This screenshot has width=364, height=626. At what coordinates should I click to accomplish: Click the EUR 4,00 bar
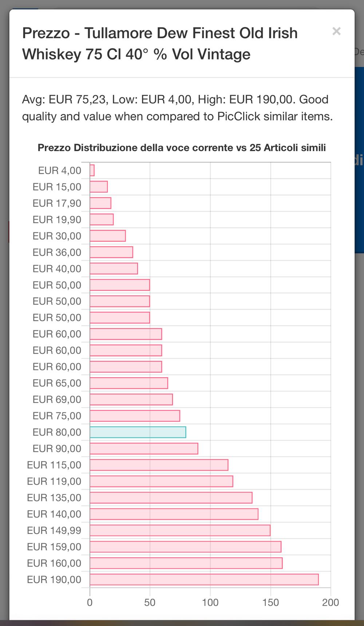pos(92,170)
